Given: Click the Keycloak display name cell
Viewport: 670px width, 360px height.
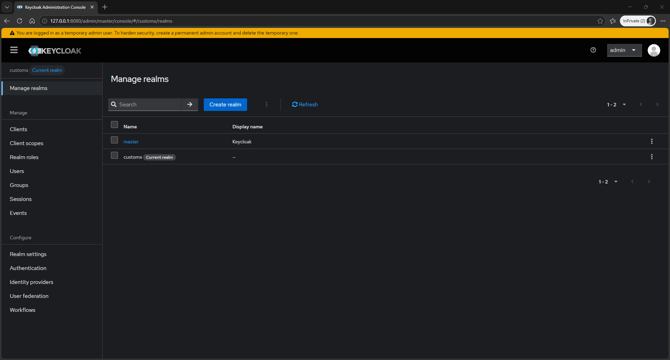Looking at the screenshot, I should pyautogui.click(x=242, y=142).
